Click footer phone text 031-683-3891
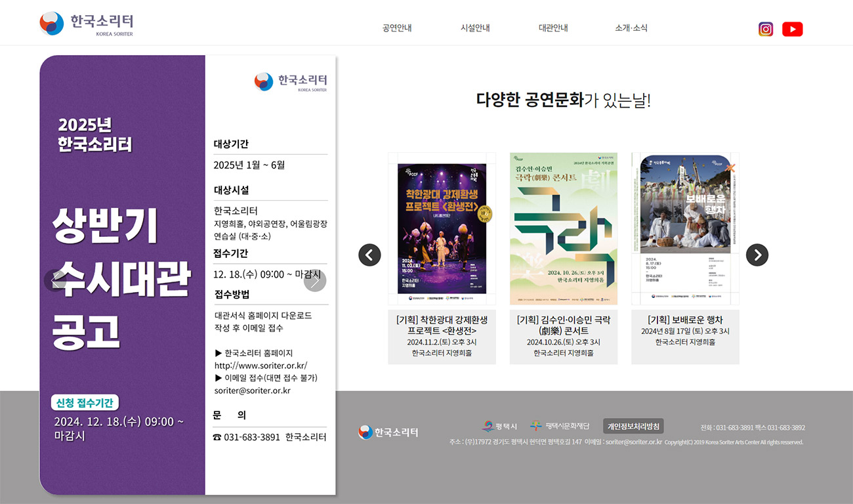Screen dimensions: 853x504 [734, 427]
